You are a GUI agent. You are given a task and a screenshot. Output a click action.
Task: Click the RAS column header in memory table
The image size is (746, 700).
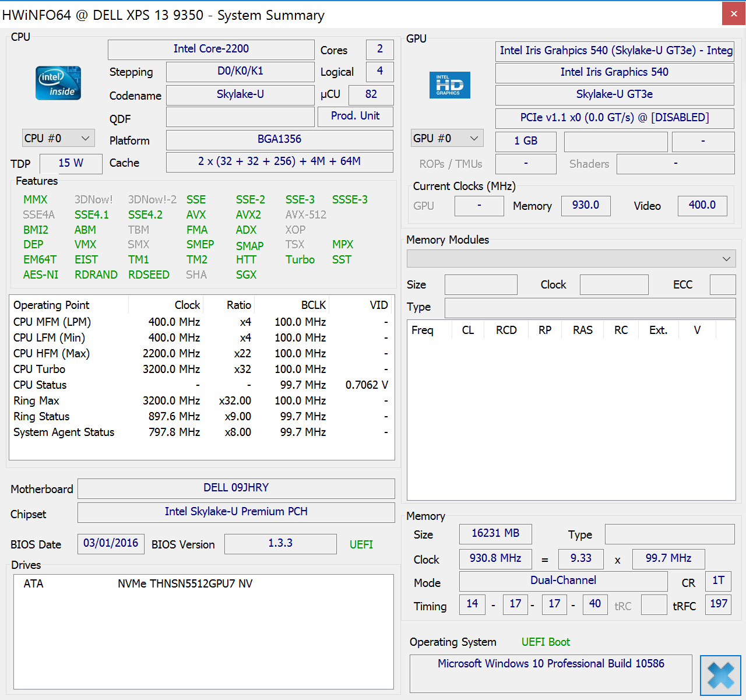tap(583, 330)
